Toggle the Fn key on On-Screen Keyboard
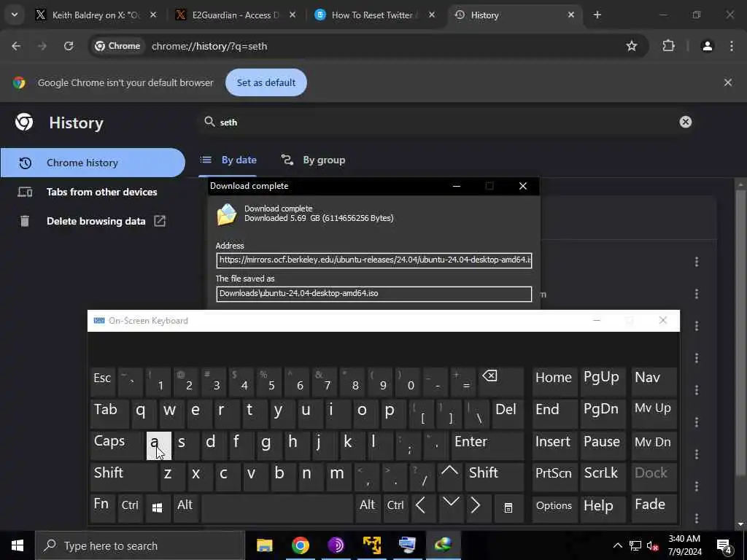 (102, 508)
